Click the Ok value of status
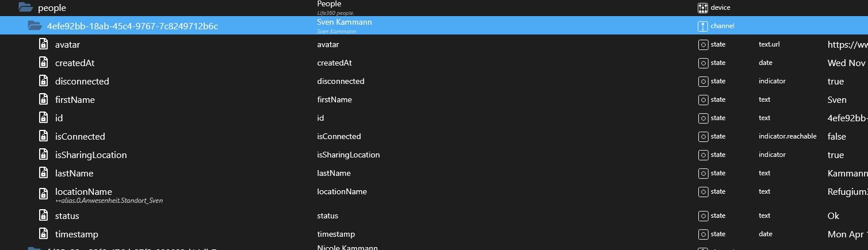The image size is (868, 250). (833, 216)
